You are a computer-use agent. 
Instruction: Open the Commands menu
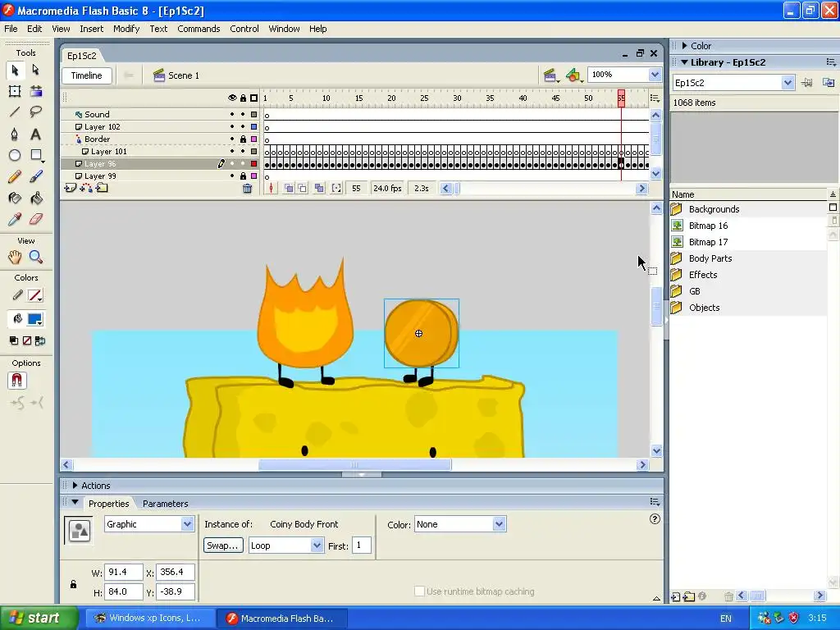coord(199,29)
